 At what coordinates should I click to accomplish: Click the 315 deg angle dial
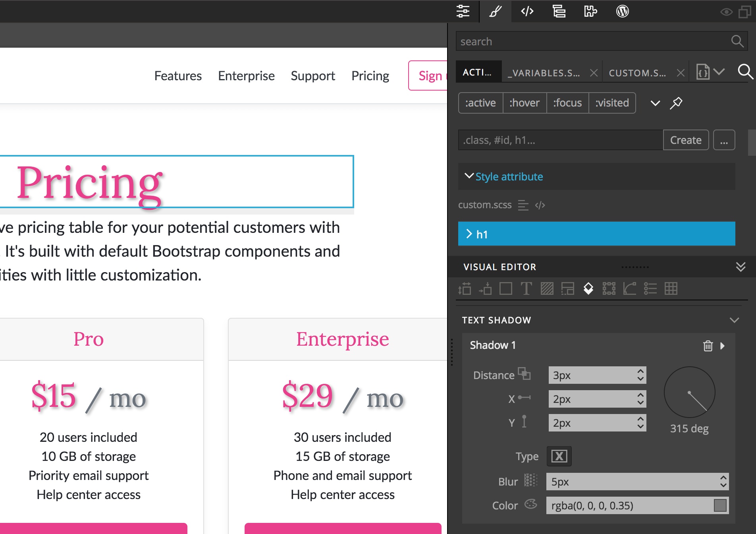click(x=689, y=392)
